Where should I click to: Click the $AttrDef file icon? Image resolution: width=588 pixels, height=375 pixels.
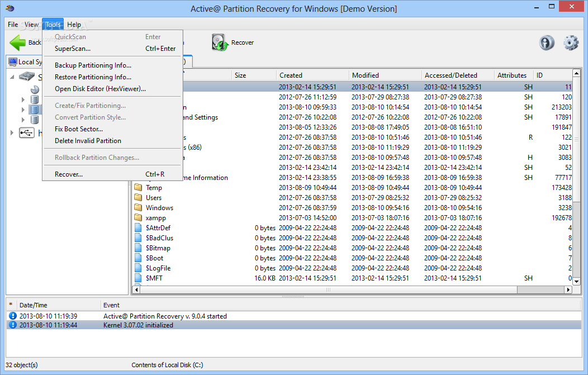pyautogui.click(x=139, y=227)
